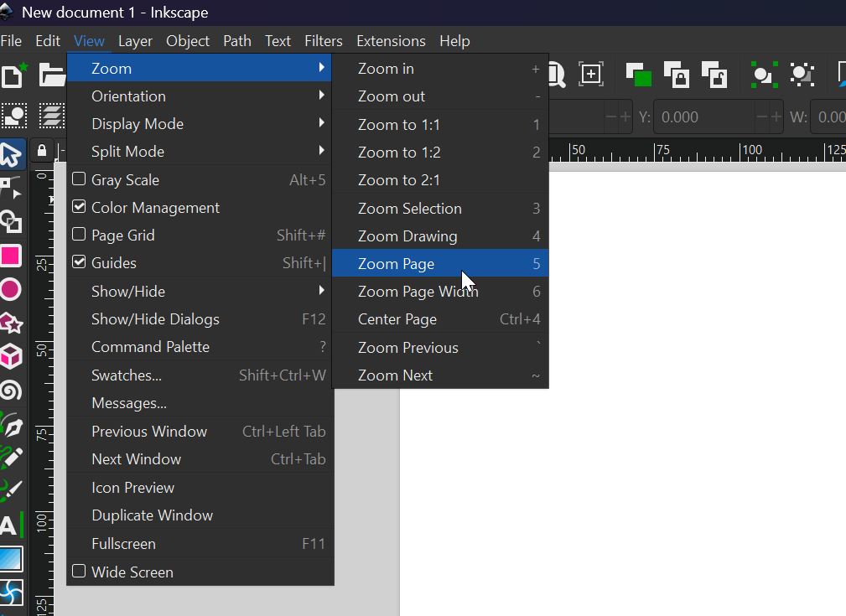
Task: Click the plus stepper beside Y field
Action: click(776, 116)
